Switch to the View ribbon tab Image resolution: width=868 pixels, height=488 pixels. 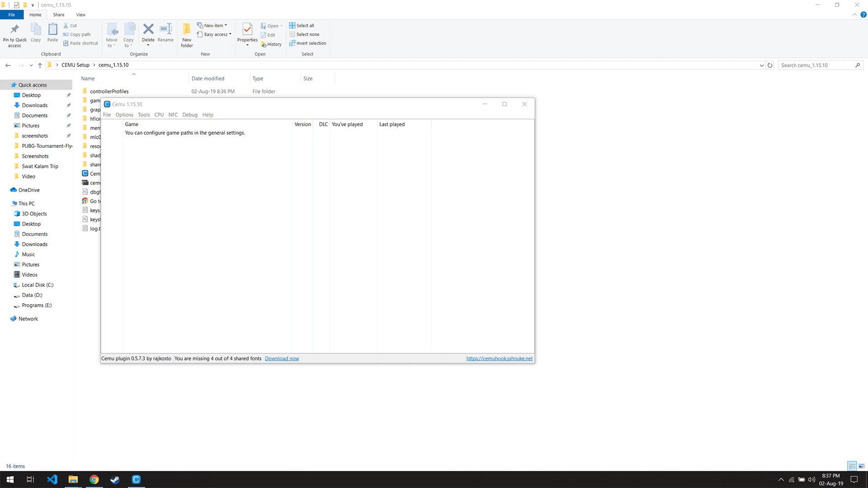tap(80, 15)
